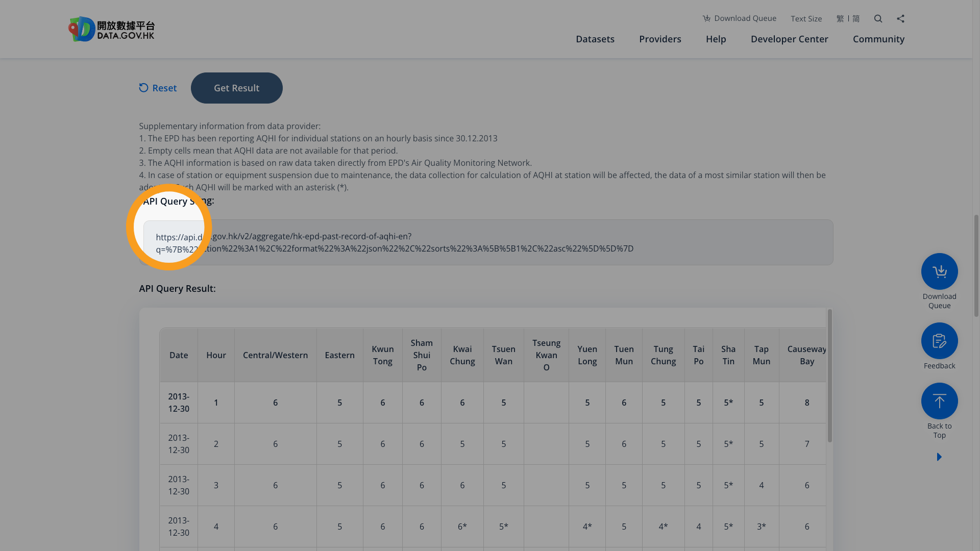Click the share icon in the header

[x=900, y=18]
